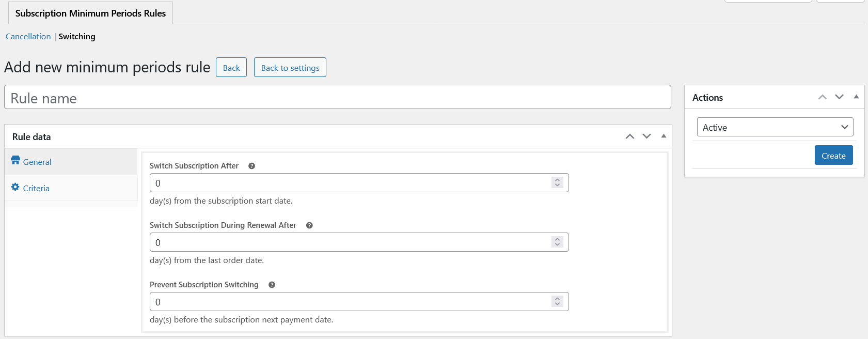Move Actions panel down
Screen dimensions: 868x339
point(839,97)
